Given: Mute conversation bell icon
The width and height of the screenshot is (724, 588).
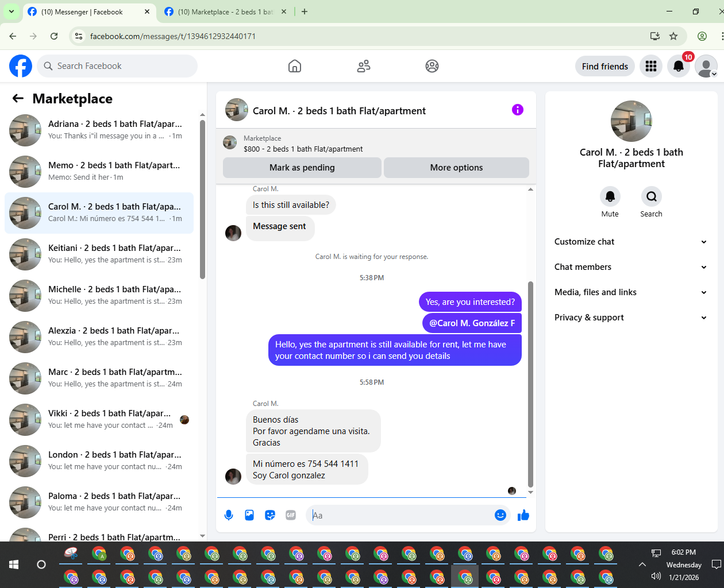Looking at the screenshot, I should click(610, 196).
